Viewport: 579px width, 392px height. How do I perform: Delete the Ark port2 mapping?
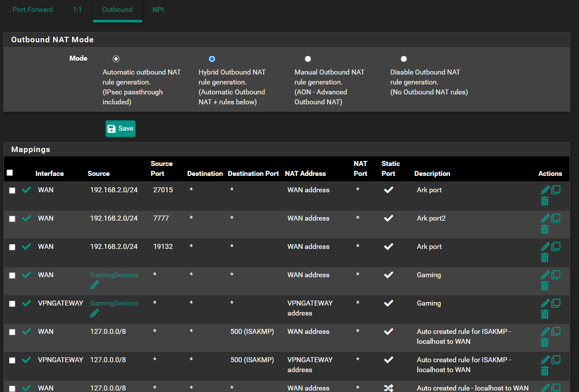(x=545, y=230)
